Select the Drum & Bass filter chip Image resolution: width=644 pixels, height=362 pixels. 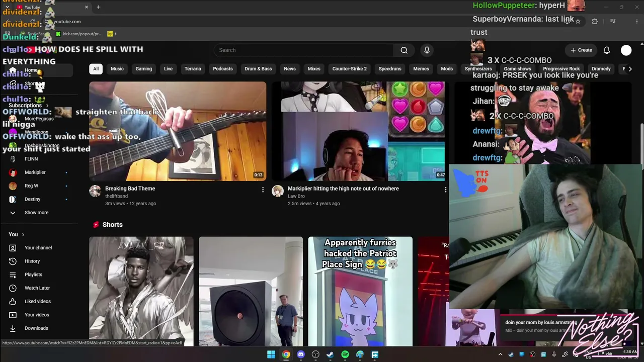pyautogui.click(x=258, y=69)
